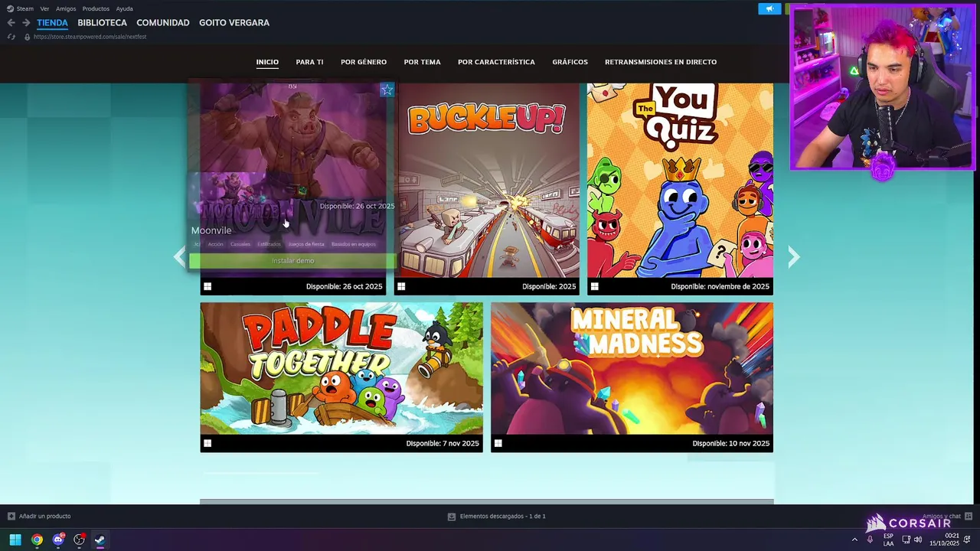Open the Ayuda menu

[x=125, y=8]
